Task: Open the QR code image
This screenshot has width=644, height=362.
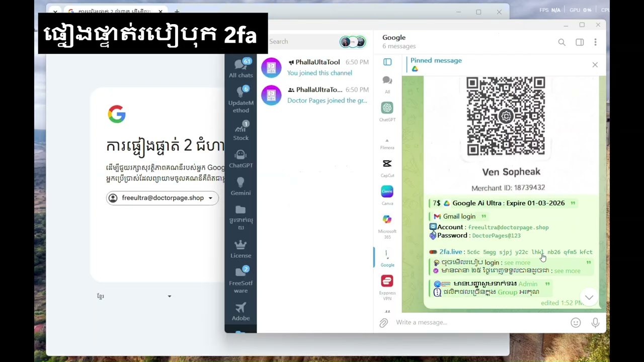Action: (506, 116)
